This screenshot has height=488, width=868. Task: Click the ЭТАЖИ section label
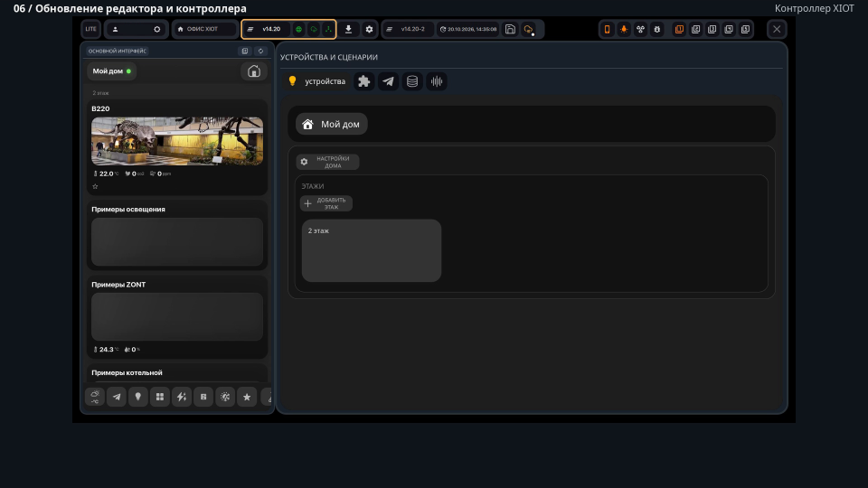tap(313, 186)
